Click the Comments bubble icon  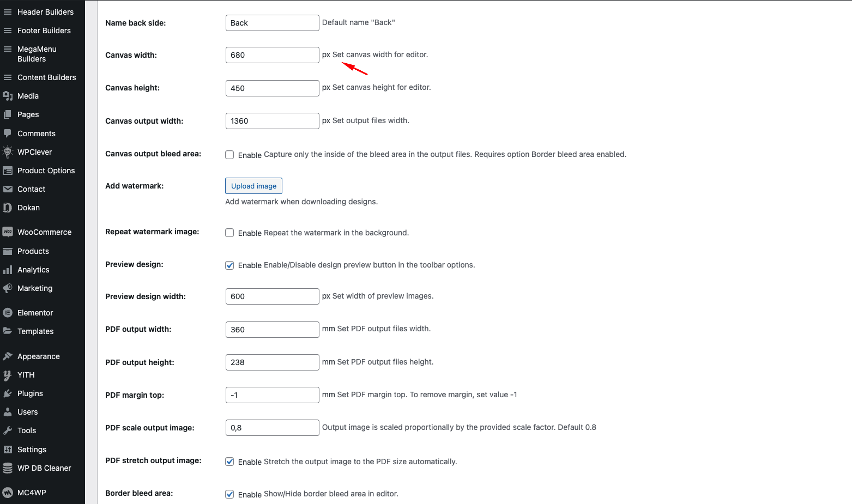pyautogui.click(x=8, y=133)
